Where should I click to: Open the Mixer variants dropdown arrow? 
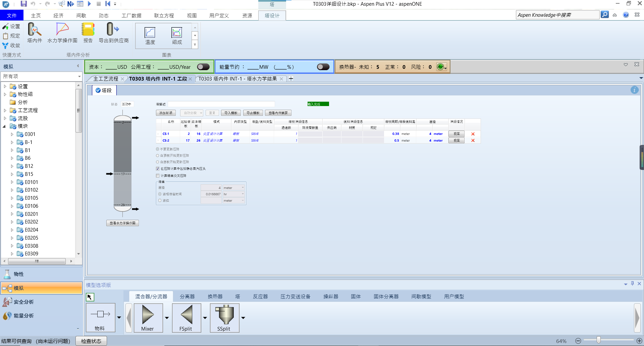tap(167, 318)
